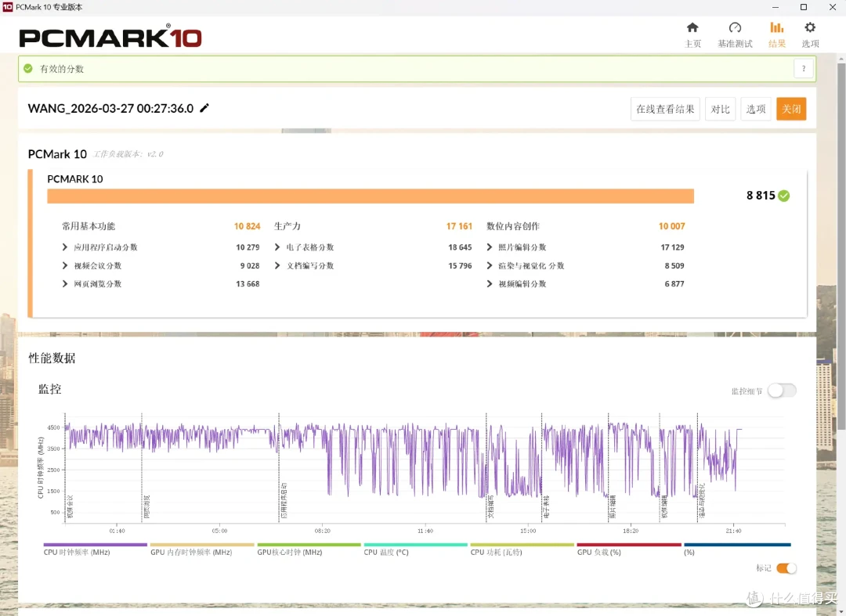Expand Rendering and Visualization score (渲染与视觉化)
The height and width of the screenshot is (616, 846).
pos(490,265)
